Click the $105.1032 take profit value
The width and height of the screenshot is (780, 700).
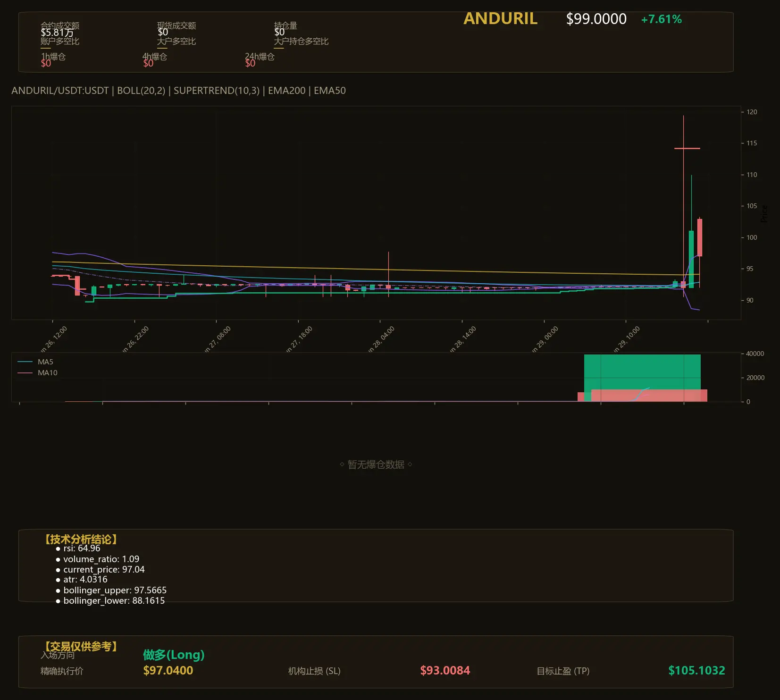pyautogui.click(x=696, y=670)
